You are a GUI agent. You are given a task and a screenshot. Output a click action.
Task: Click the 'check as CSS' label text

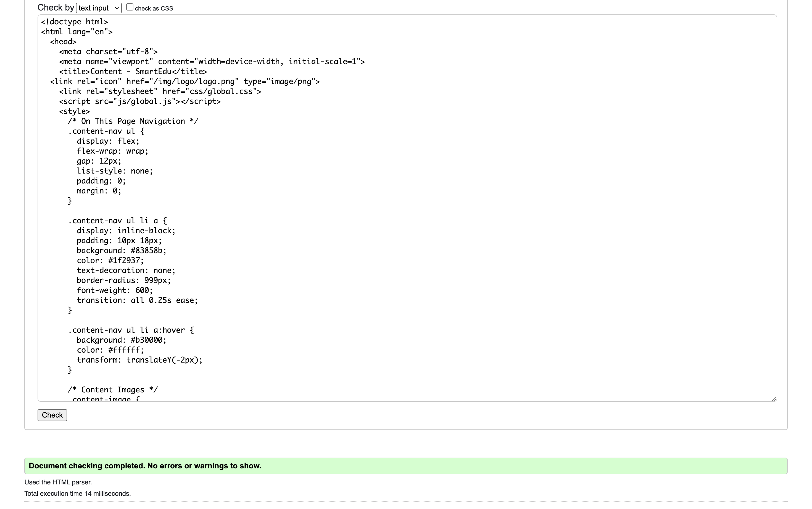[154, 9]
